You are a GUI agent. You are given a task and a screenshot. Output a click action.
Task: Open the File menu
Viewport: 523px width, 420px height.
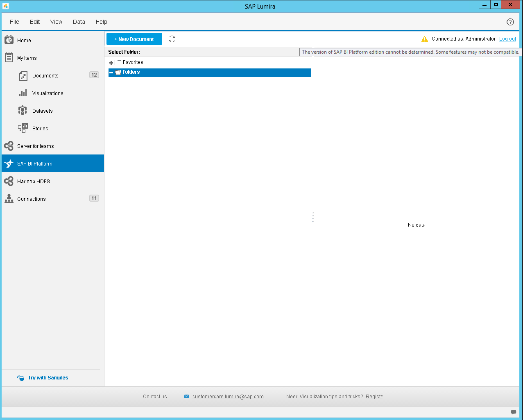pyautogui.click(x=14, y=22)
